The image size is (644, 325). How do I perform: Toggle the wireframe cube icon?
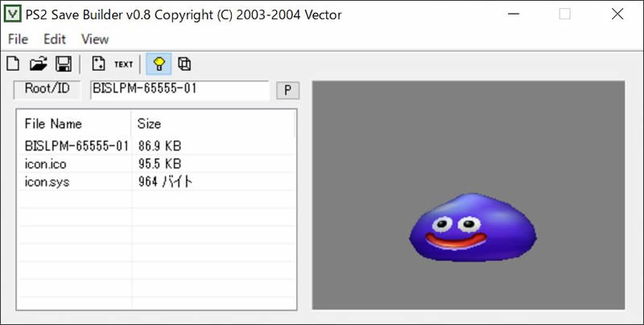pos(184,64)
